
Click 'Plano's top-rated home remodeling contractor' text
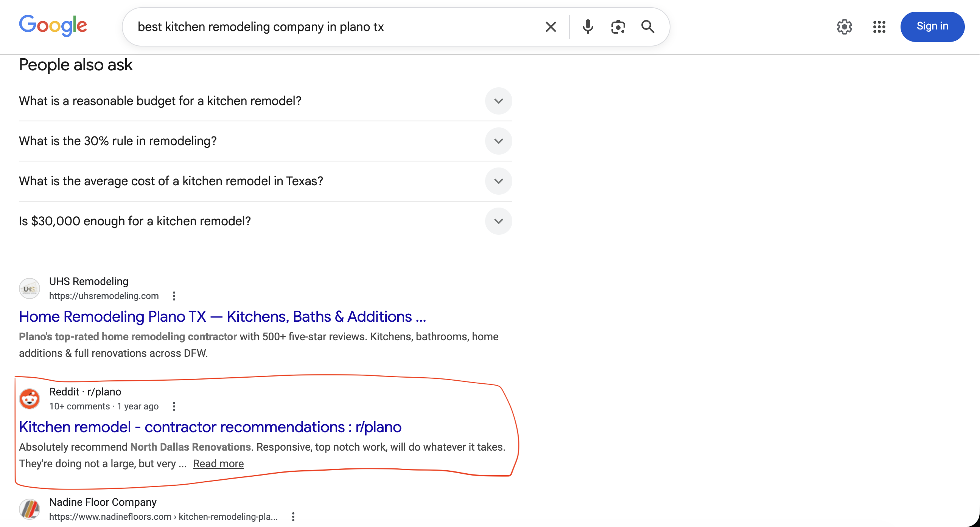click(128, 336)
